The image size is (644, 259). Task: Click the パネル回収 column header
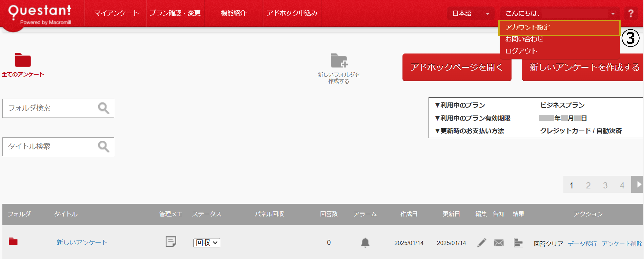269,214
